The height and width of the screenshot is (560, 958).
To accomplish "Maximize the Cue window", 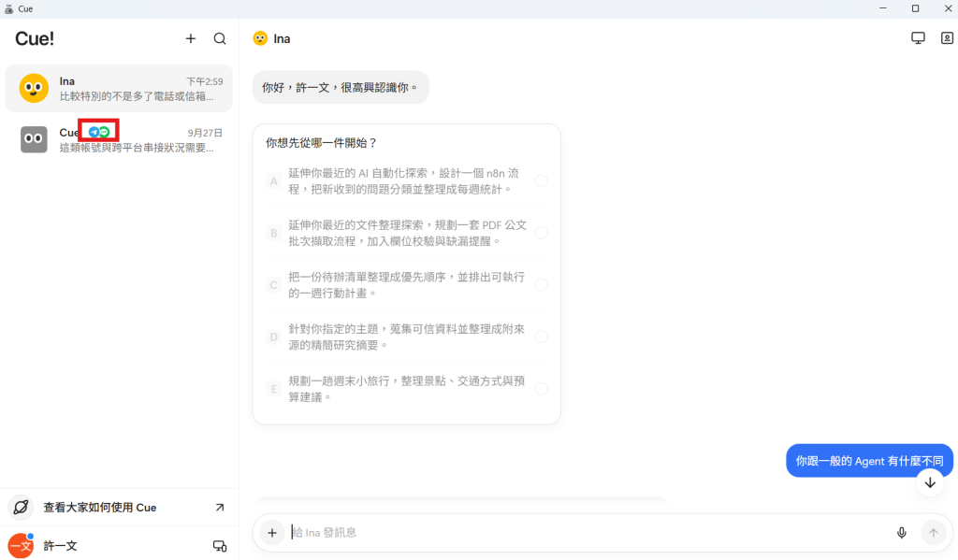I will click(915, 8).
